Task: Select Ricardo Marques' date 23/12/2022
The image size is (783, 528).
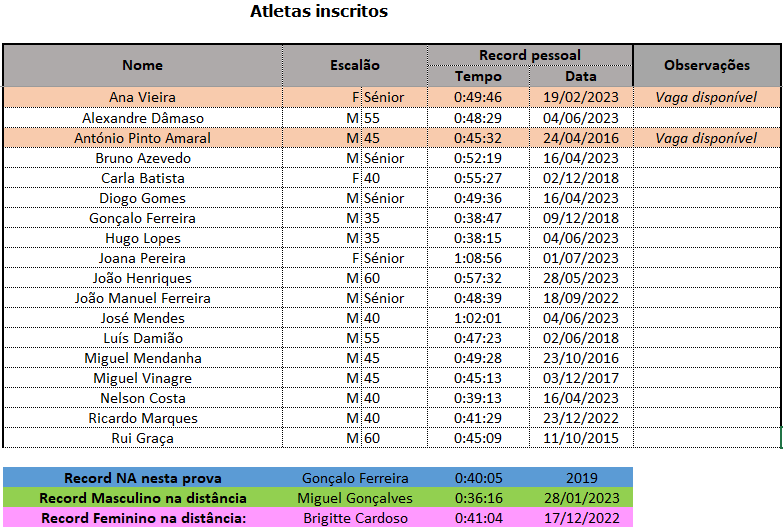Action: point(581,418)
